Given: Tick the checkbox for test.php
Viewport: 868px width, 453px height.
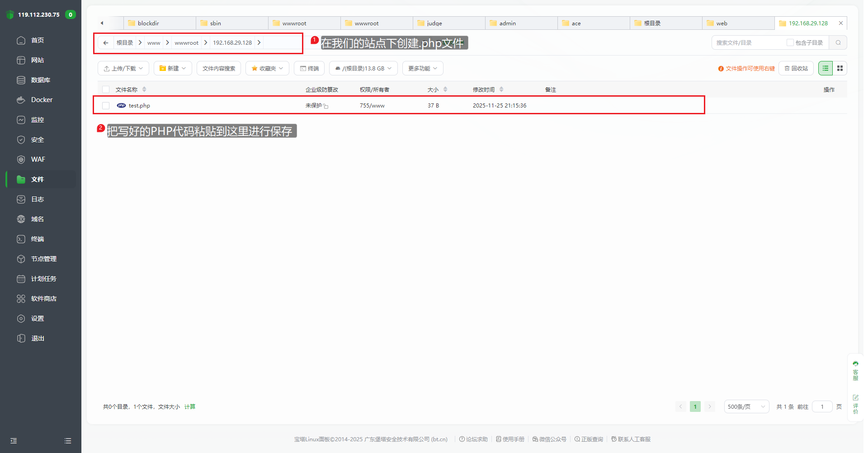Looking at the screenshot, I should click(106, 106).
